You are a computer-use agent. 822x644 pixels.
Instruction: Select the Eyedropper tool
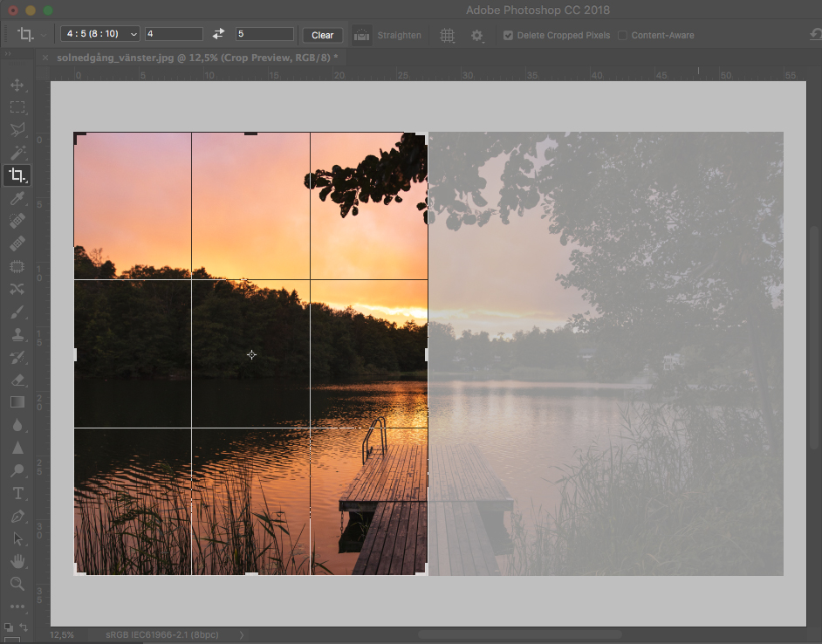pos(17,198)
